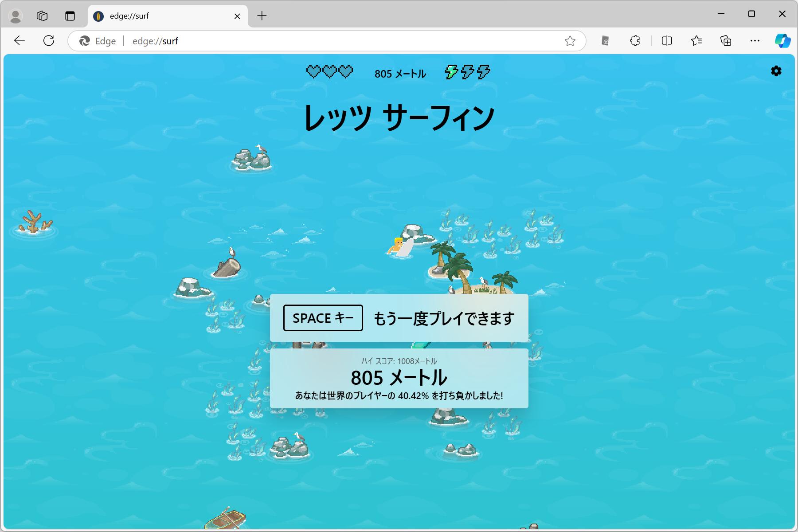Click the top 805 メートル distance counter

point(400,74)
